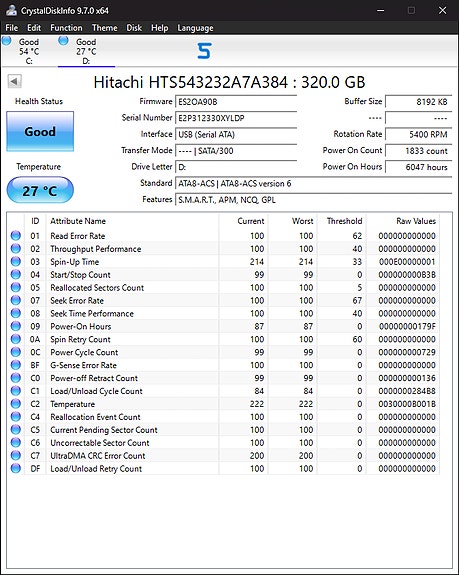Screen dimensions: 459x575
Task: Open the Language menu
Action: [x=195, y=28]
